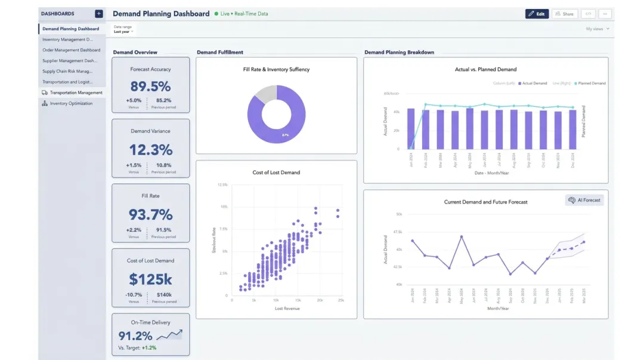Click the AI Forecast button
Viewport: 644px width, 360px height.
tap(584, 201)
